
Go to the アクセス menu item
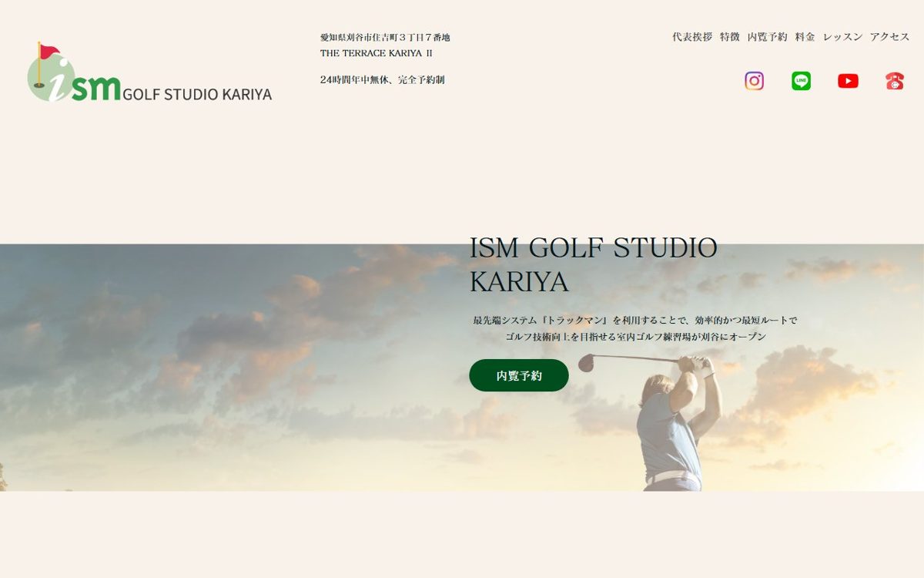(890, 37)
